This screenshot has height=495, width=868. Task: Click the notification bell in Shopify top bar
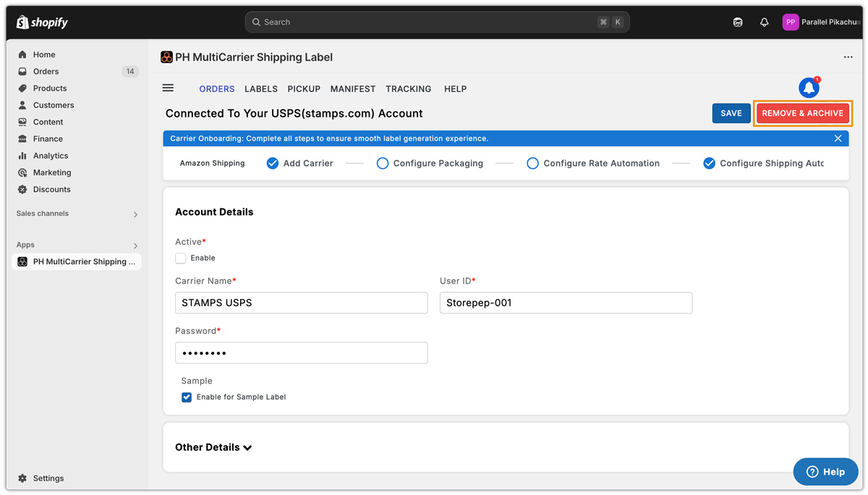(764, 22)
